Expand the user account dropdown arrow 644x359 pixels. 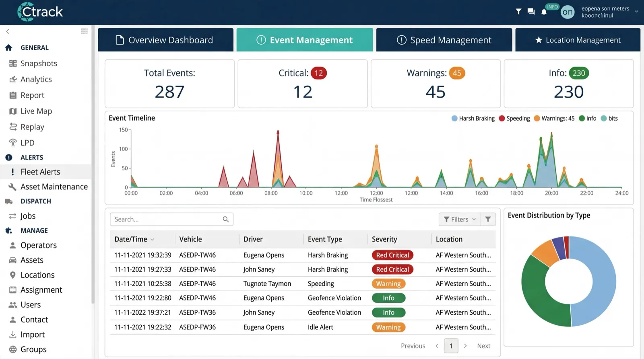636,12
